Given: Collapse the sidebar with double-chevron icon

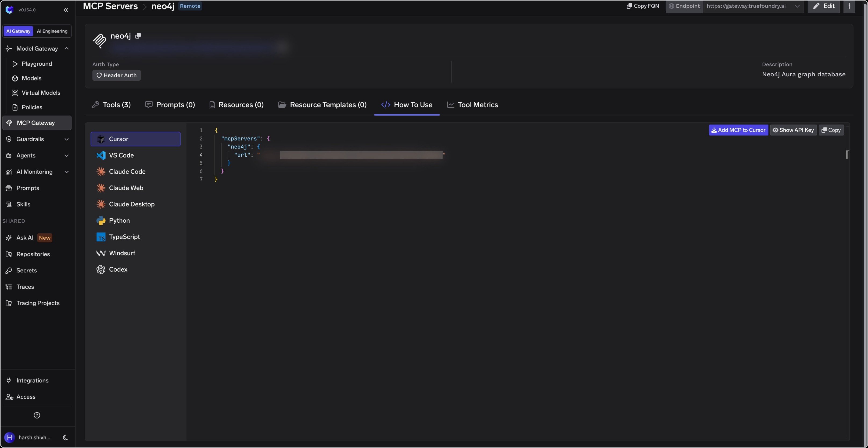Looking at the screenshot, I should 66,10.
